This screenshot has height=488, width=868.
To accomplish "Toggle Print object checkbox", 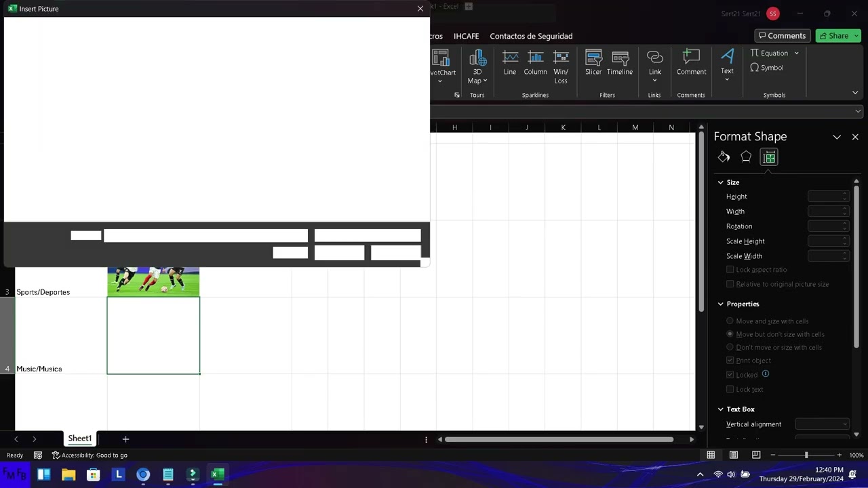I will [730, 361].
